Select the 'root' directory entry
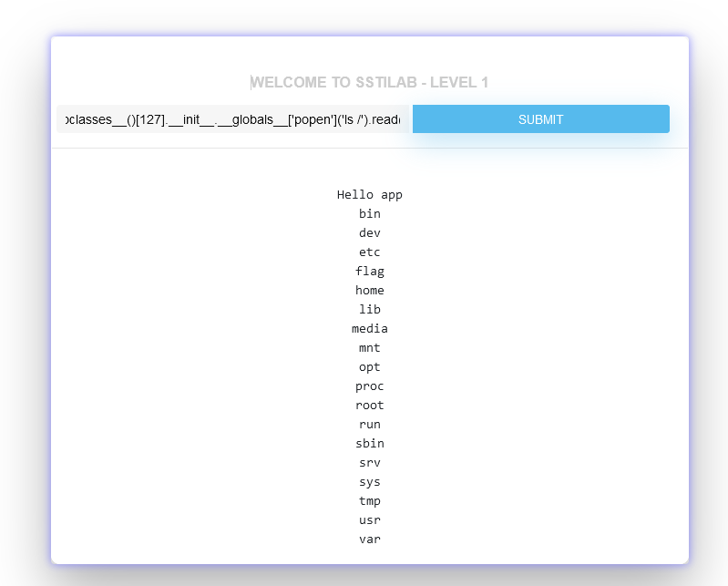The image size is (728, 586). click(x=370, y=405)
